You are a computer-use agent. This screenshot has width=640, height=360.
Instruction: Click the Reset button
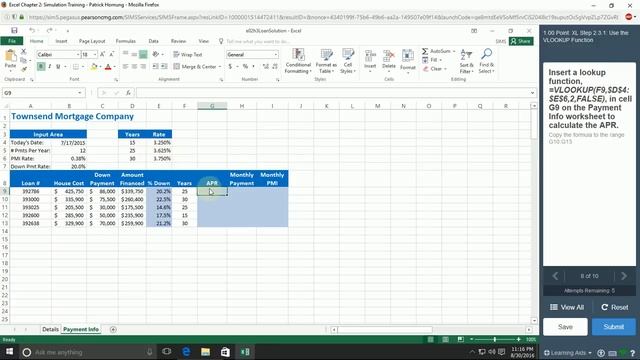[615, 307]
